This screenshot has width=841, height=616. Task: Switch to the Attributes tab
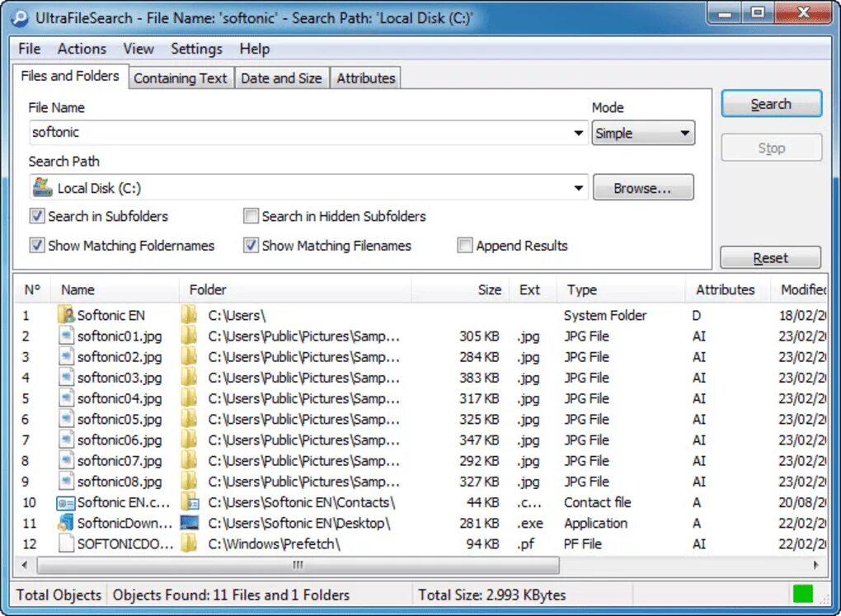(366, 78)
